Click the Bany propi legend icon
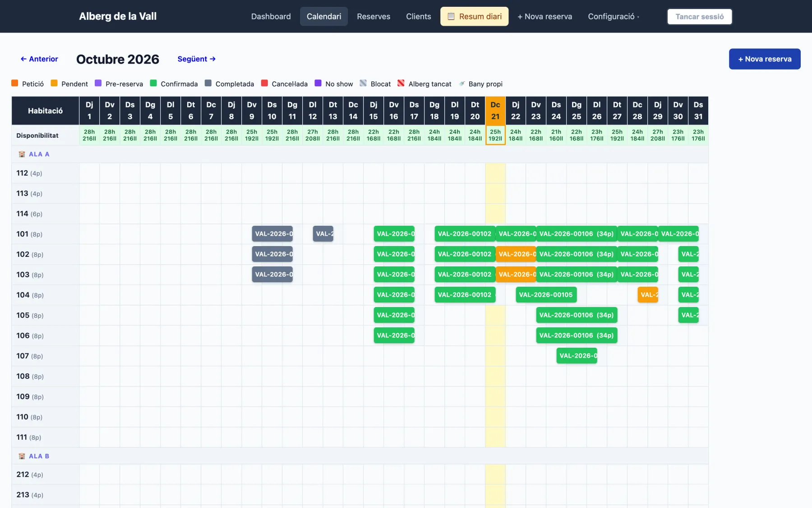 tap(461, 84)
